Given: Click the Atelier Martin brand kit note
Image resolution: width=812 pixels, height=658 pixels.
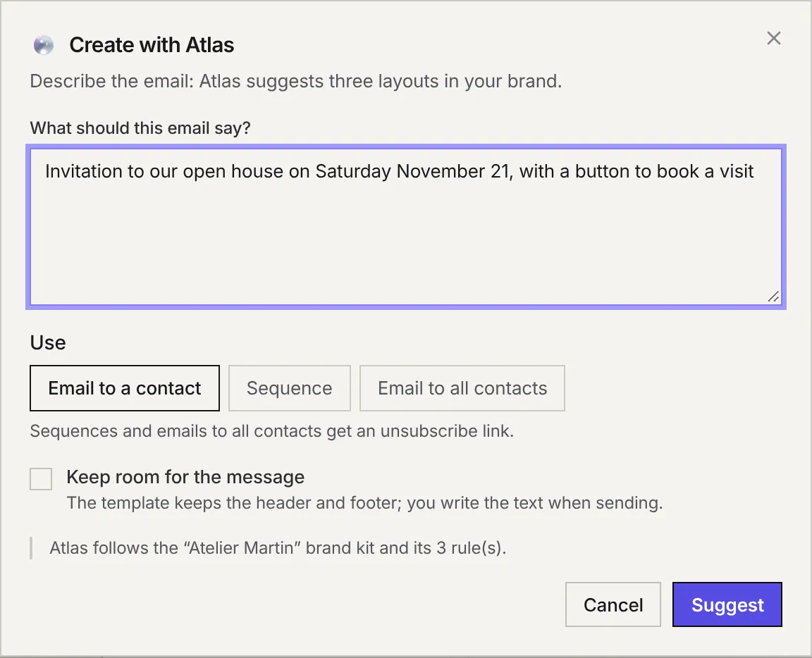Looking at the screenshot, I should 278,547.
